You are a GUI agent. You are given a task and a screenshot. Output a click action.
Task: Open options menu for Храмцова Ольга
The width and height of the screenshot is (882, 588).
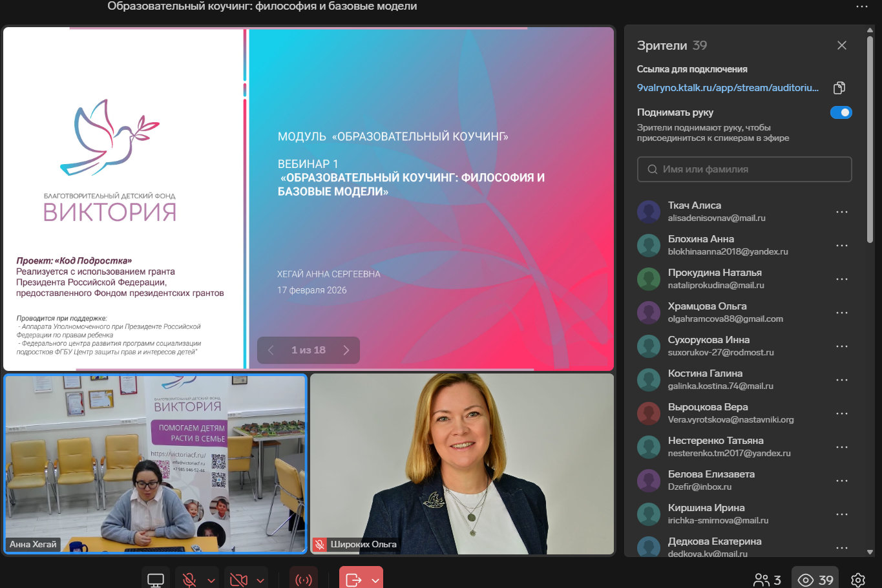tap(841, 313)
